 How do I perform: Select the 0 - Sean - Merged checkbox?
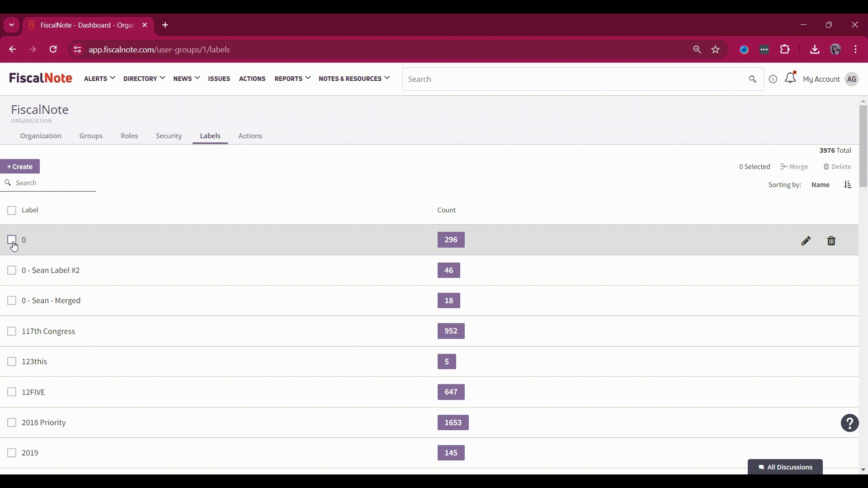click(x=12, y=300)
